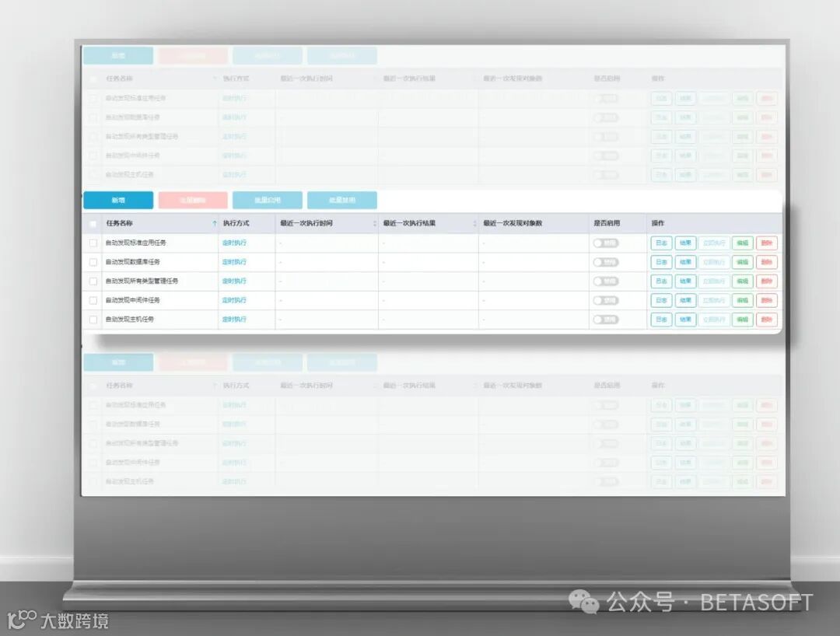Sort by 任务名称 using its arrow

215,224
